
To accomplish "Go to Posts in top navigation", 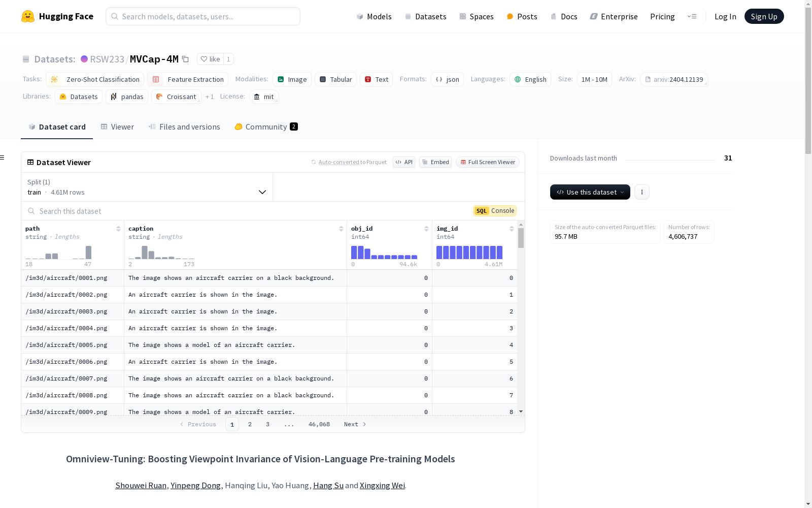I will tap(522, 16).
